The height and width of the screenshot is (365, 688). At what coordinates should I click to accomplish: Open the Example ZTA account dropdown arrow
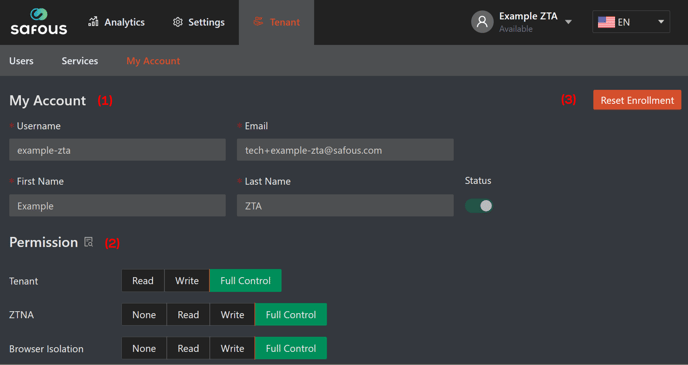568,22
